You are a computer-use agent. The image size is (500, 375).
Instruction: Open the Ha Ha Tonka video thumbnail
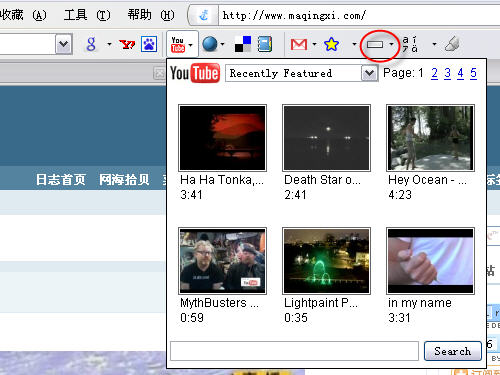coord(222,138)
